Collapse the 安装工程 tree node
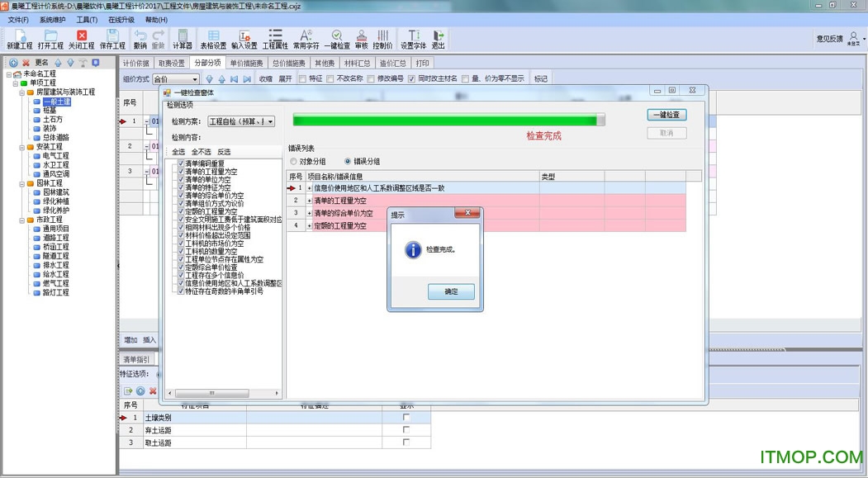Screen dimensions: 868x478 (x=22, y=147)
